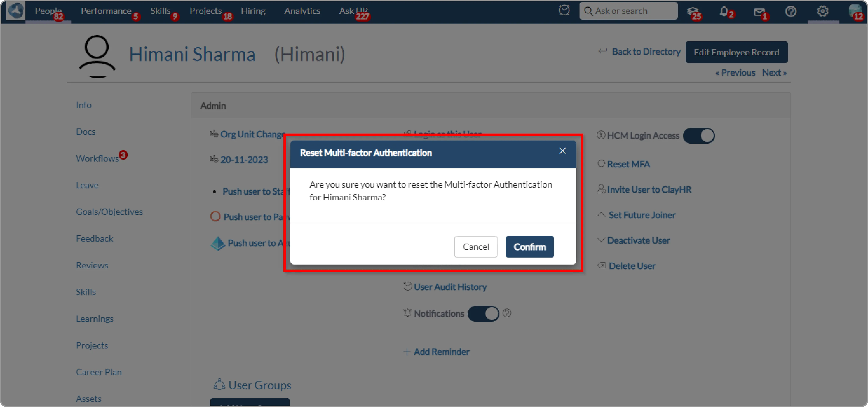
Task: Open the settings gear icon
Action: [x=822, y=11]
